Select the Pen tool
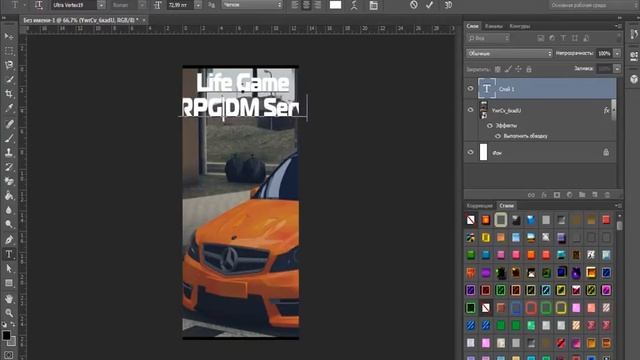The image size is (640, 360). pos(9,240)
